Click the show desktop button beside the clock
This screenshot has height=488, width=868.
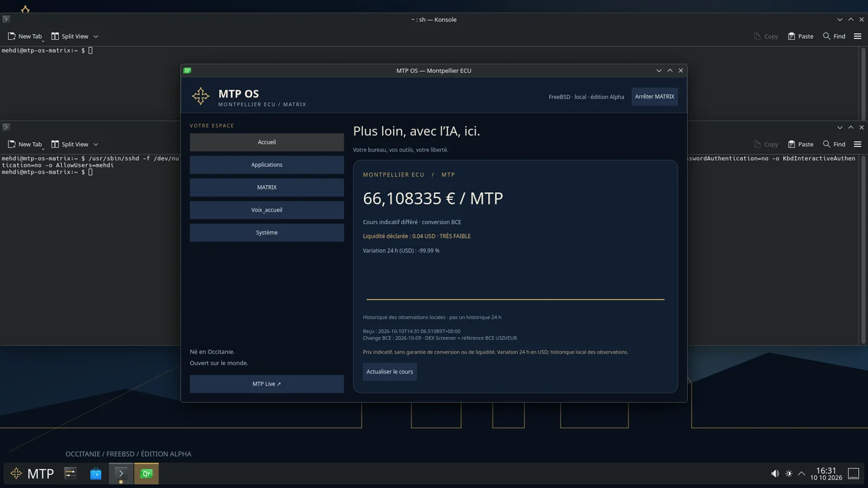click(854, 474)
